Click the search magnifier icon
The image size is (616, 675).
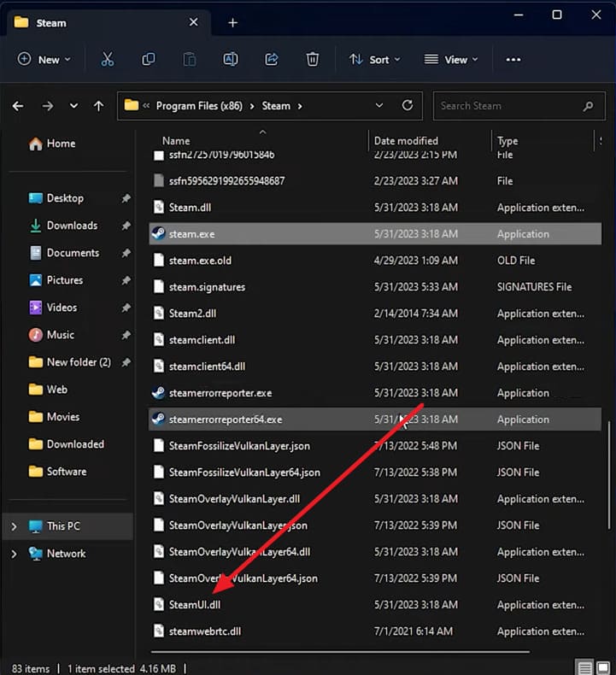tap(588, 106)
